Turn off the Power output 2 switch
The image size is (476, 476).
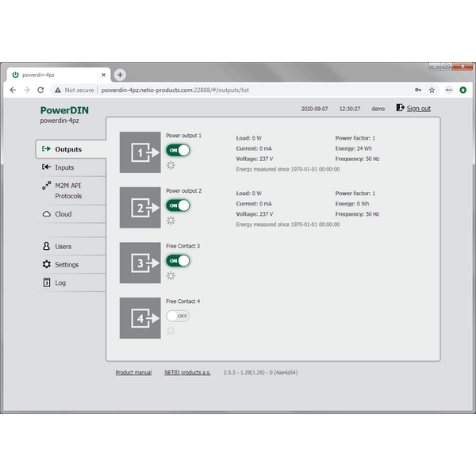click(178, 205)
